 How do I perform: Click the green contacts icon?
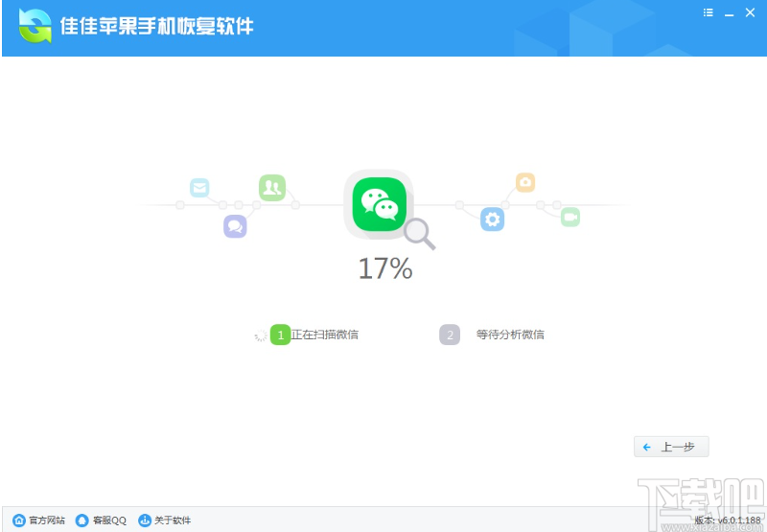tap(272, 188)
